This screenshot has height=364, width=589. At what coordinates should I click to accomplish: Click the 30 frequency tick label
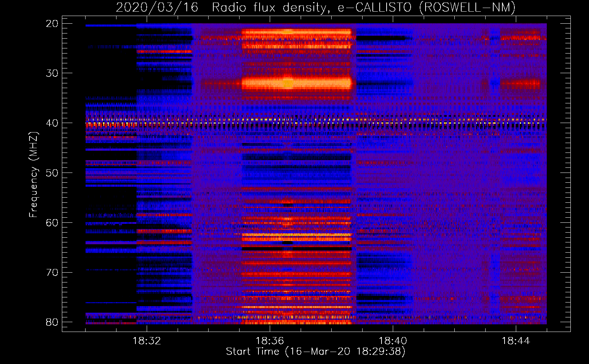click(x=52, y=73)
